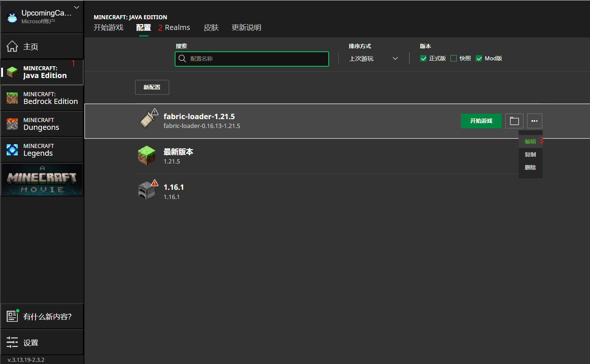The width and height of the screenshot is (590, 364).
Task: Switch to the 配置 tab
Action: [144, 28]
